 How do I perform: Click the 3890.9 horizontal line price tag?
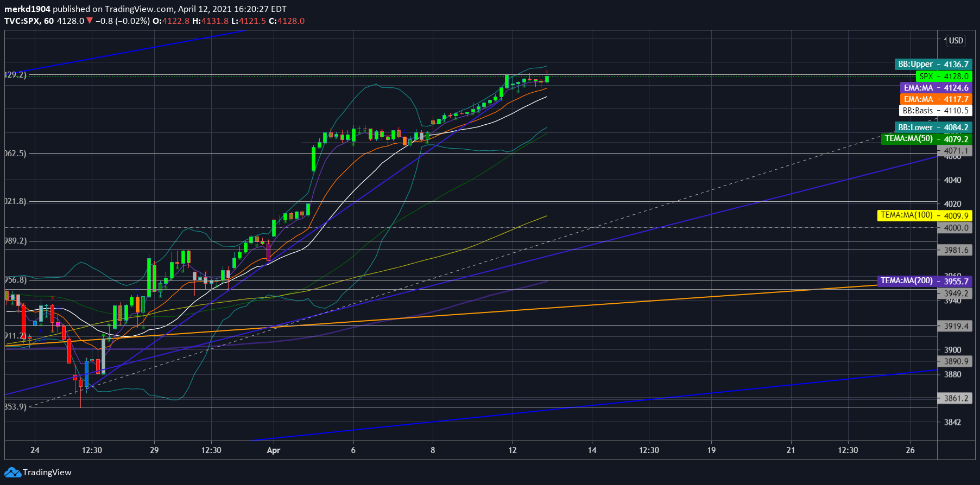pyautogui.click(x=954, y=361)
